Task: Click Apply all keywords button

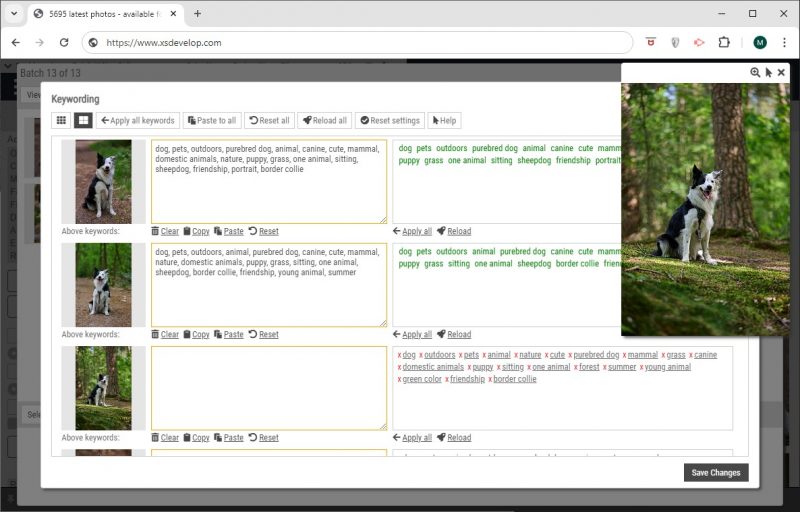Action: (138, 120)
